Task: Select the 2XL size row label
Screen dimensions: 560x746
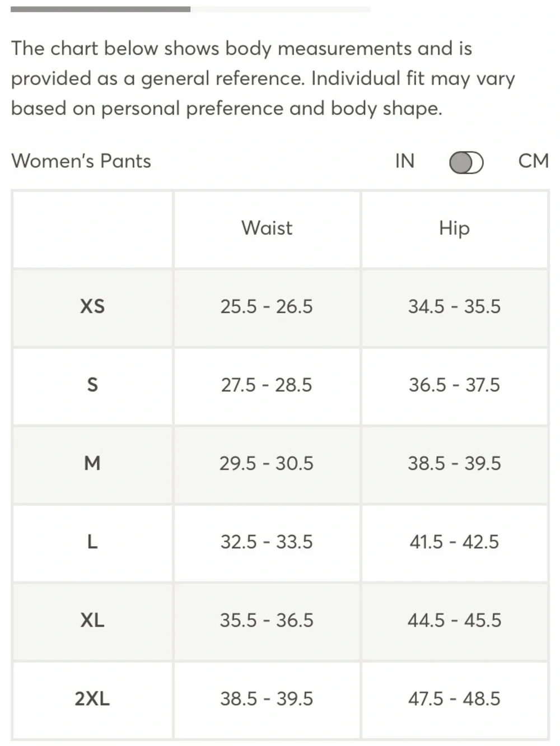Action: (x=92, y=699)
